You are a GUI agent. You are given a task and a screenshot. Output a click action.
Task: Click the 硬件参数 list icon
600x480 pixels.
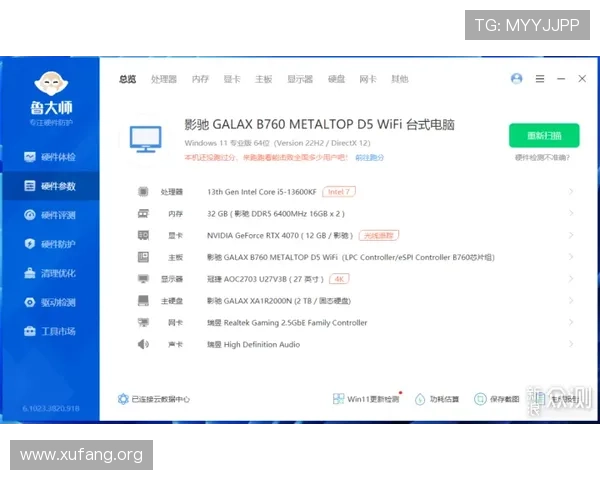(x=29, y=186)
